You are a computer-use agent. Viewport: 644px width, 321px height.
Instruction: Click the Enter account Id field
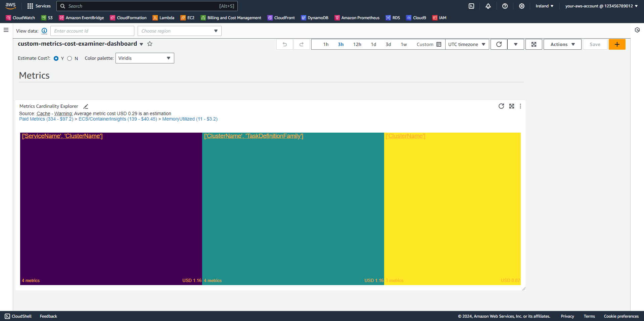pos(92,31)
